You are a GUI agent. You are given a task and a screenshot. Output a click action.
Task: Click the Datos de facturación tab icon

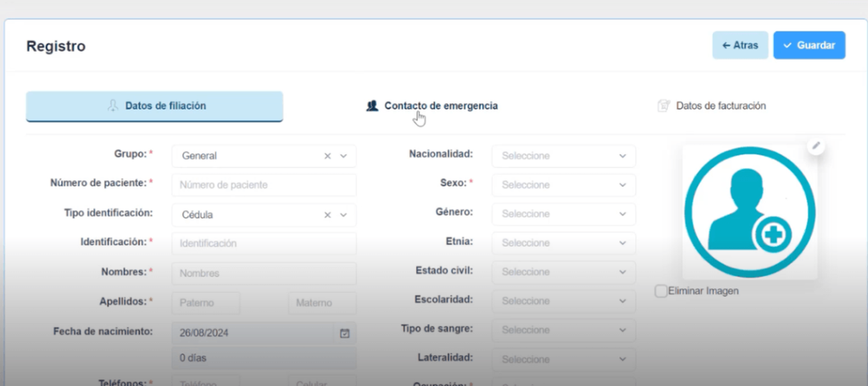point(664,106)
